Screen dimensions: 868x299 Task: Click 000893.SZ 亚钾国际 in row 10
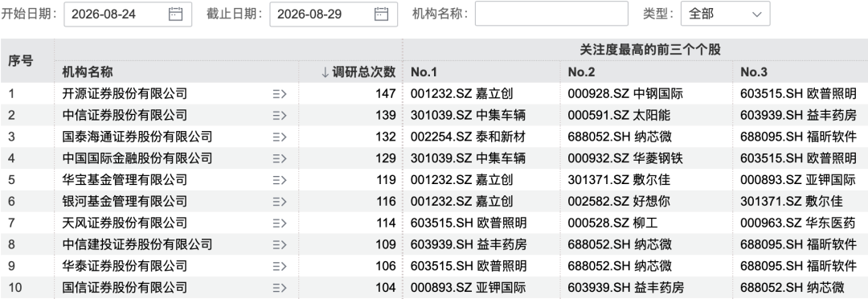pyautogui.click(x=469, y=288)
